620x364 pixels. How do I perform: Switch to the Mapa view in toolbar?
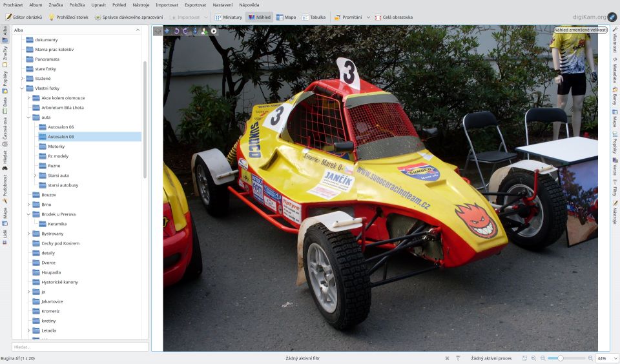(x=286, y=17)
